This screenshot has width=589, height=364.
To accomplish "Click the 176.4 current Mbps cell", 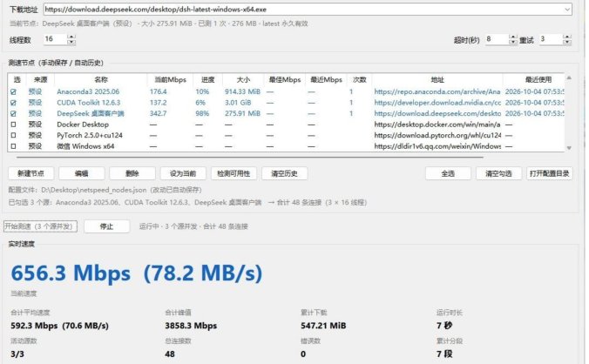I will pyautogui.click(x=159, y=91).
